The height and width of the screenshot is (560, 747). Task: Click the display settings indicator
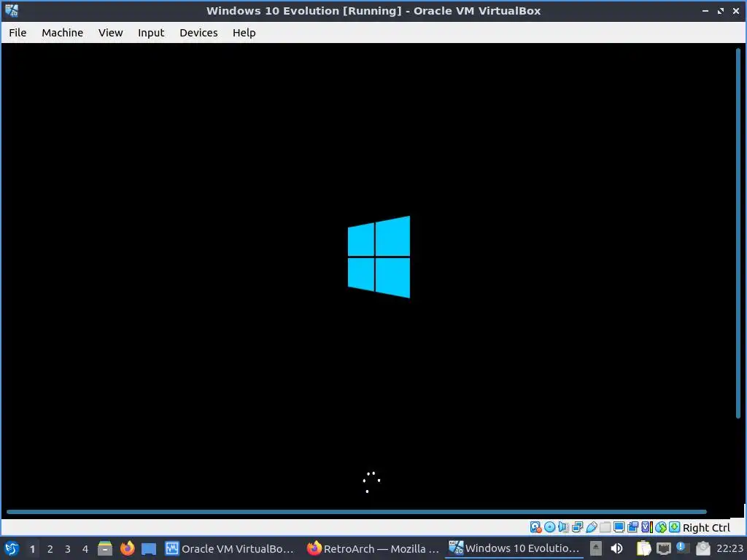click(619, 527)
